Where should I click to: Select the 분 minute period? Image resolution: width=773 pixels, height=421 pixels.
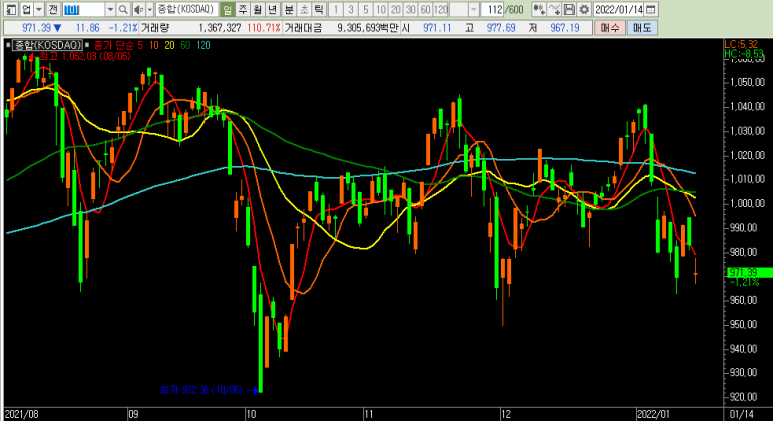289,9
